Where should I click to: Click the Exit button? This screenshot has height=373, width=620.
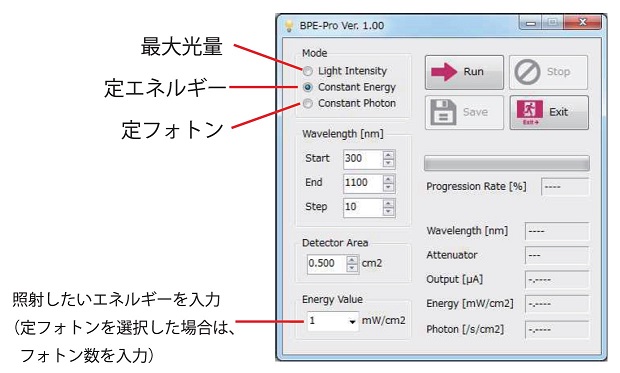pos(549,112)
